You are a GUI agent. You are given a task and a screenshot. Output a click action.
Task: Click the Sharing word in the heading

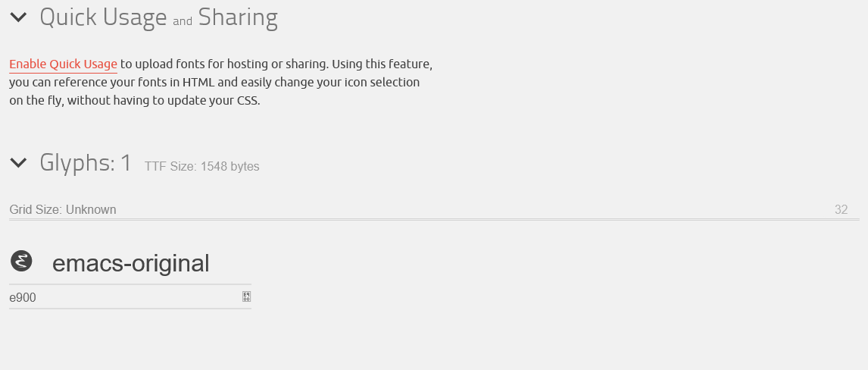tap(238, 17)
